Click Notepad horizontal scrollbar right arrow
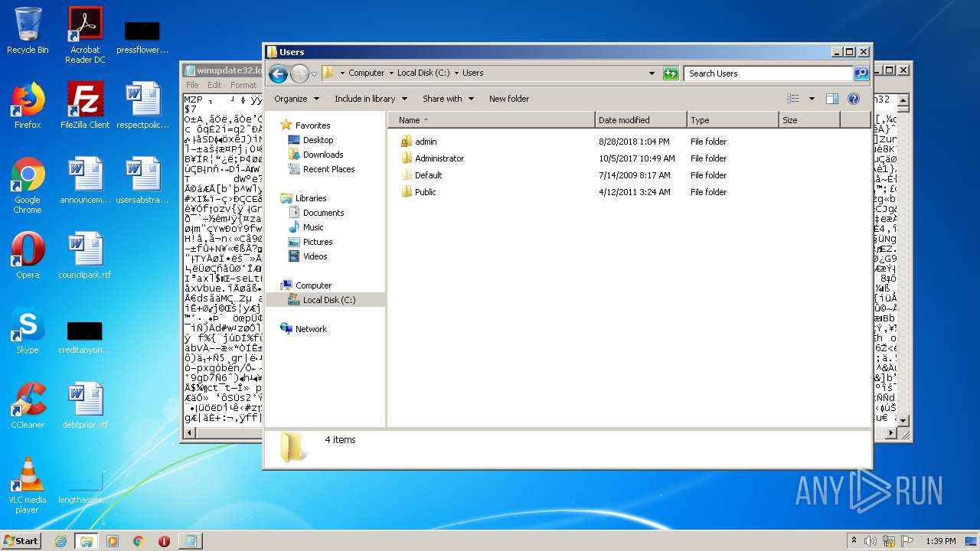Image resolution: width=980 pixels, height=551 pixels. [x=890, y=433]
